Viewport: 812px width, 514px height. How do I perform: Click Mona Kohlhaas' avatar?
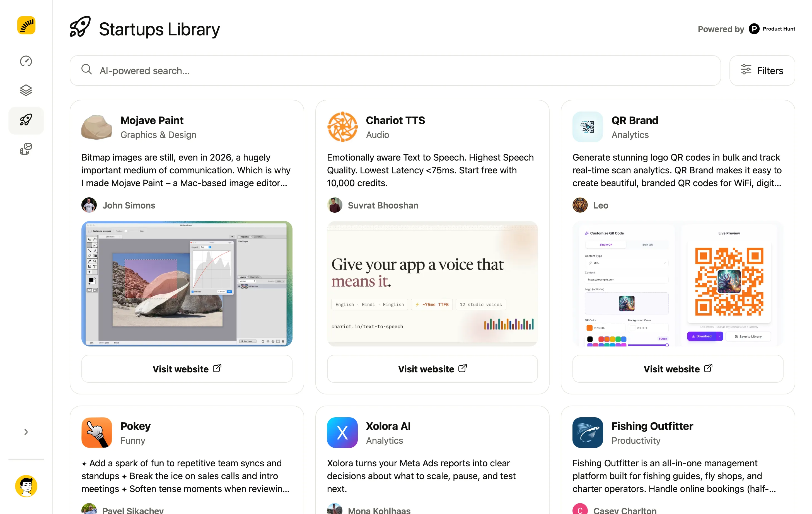click(x=335, y=509)
